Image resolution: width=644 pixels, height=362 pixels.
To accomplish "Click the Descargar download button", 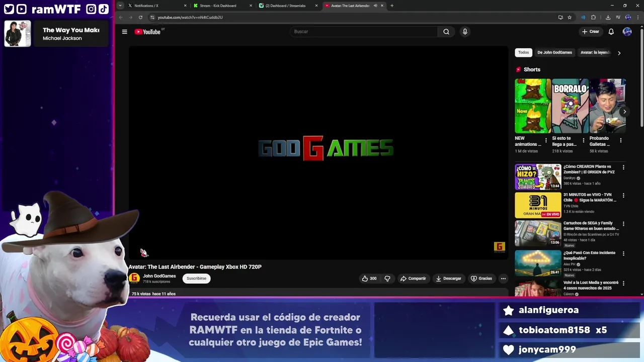I will tap(449, 279).
